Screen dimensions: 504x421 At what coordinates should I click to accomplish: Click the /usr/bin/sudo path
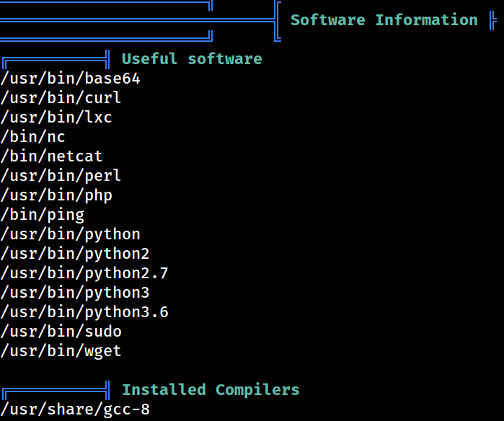pyautogui.click(x=61, y=332)
